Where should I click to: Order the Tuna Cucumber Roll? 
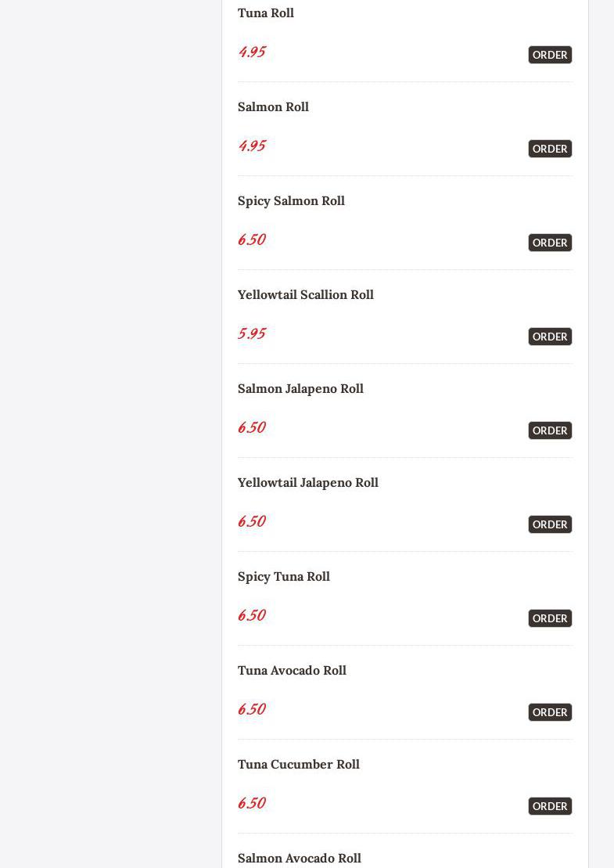(x=550, y=806)
